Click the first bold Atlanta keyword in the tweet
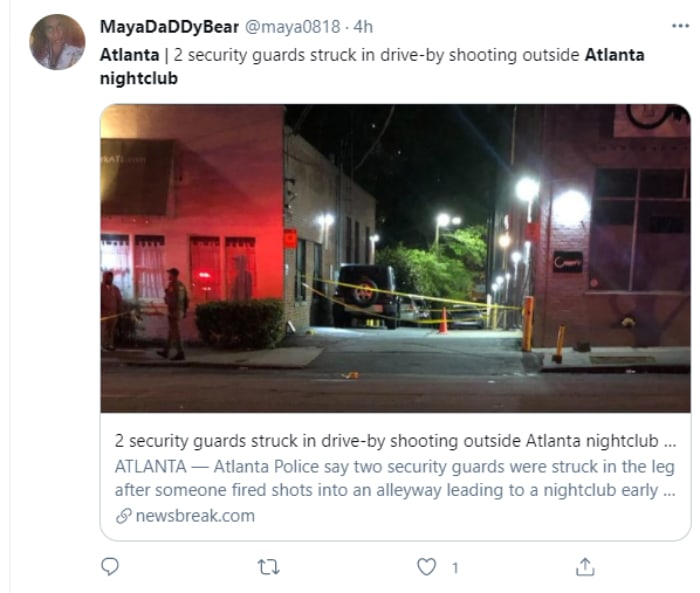The width and height of the screenshot is (700, 593). pos(129,55)
